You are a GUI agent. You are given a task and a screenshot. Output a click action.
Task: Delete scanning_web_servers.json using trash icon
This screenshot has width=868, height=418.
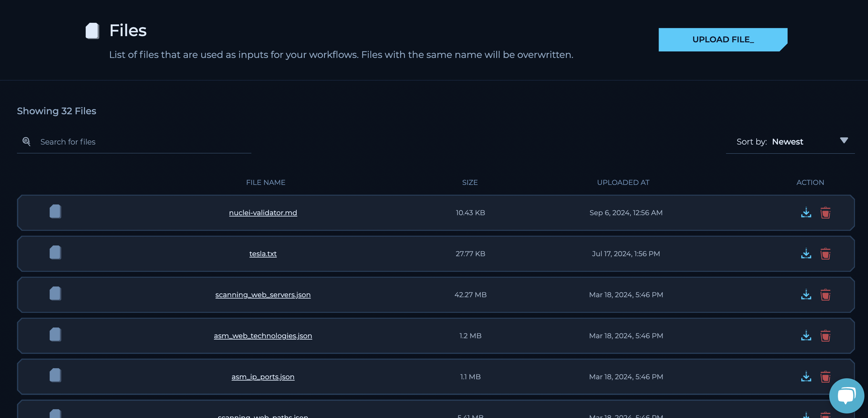(825, 295)
